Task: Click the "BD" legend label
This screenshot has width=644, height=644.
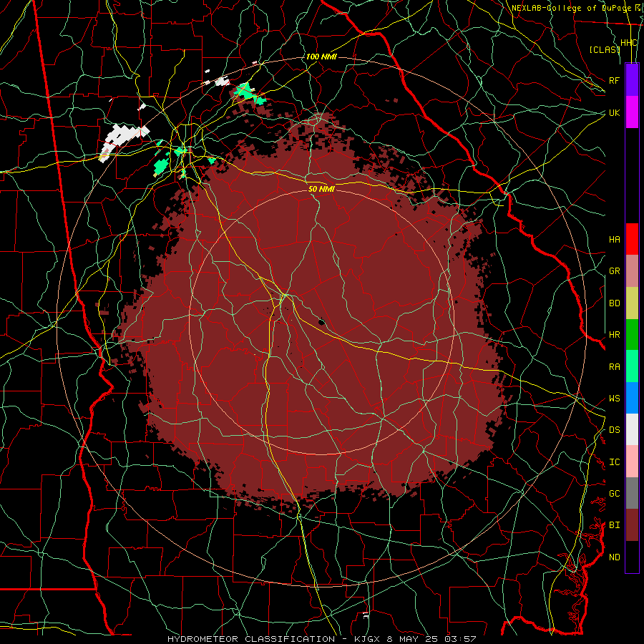Action: point(615,303)
